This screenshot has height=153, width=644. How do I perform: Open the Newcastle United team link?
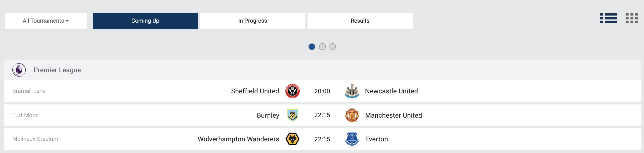pos(391,91)
